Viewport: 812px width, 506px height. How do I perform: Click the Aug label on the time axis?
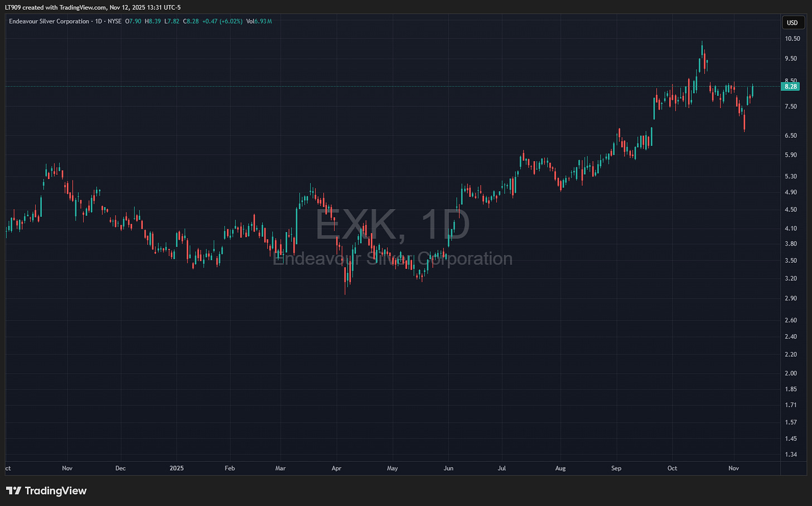coord(560,468)
